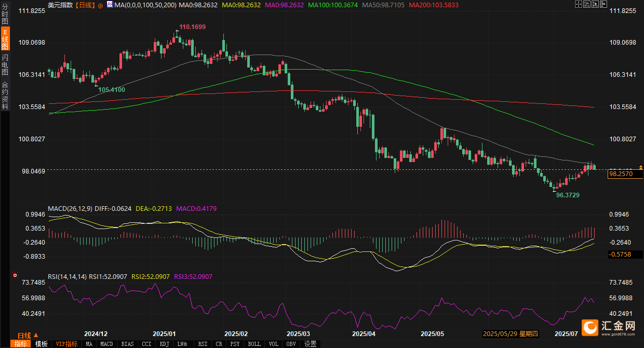Select the 指标 bottom tab
644x348 pixels.
pos(21,344)
